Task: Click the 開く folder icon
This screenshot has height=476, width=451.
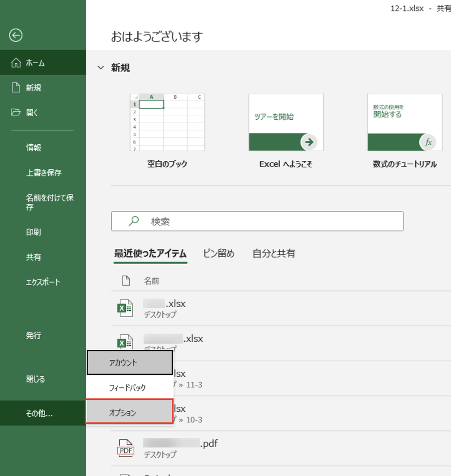Action: tap(16, 112)
